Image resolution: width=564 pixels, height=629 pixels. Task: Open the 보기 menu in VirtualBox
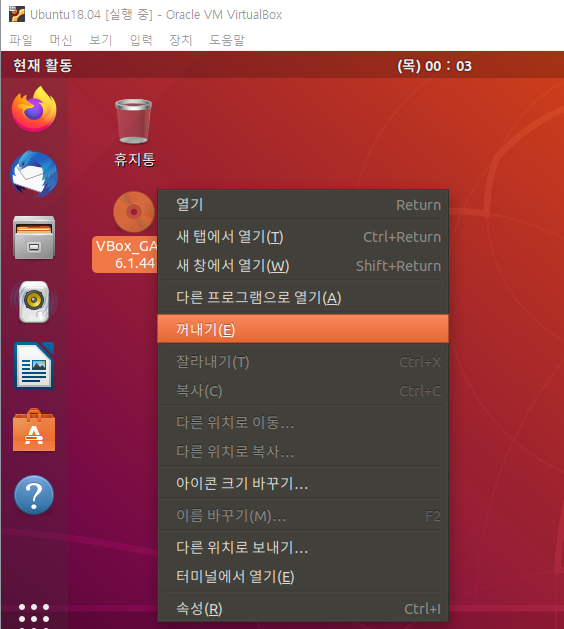pyautogui.click(x=101, y=40)
